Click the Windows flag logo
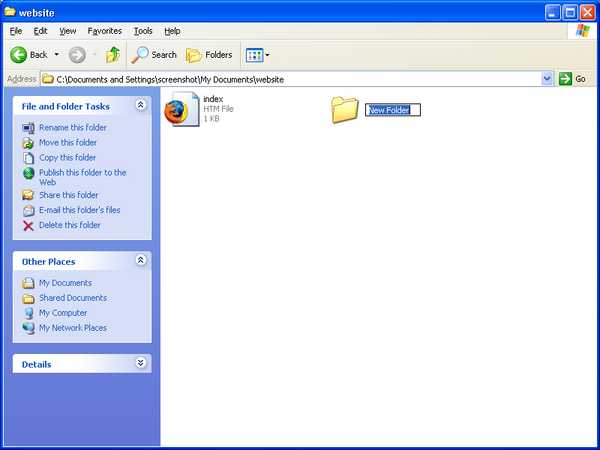 583,31
